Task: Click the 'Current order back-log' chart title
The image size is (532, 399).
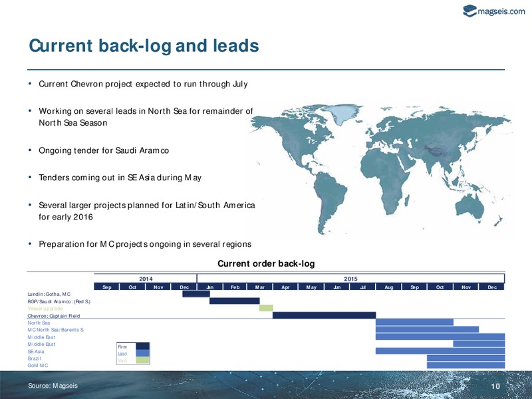Action: [x=266, y=263]
